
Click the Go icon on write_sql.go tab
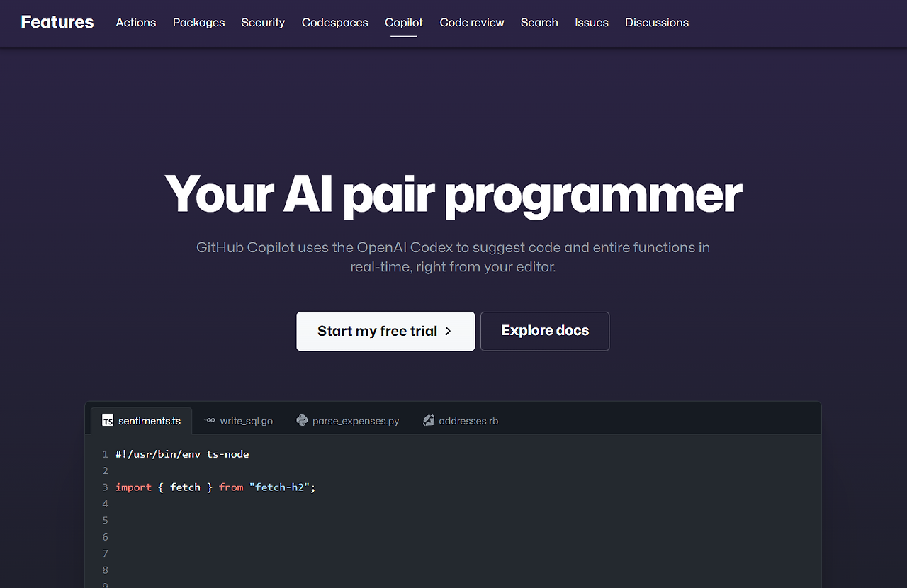210,421
